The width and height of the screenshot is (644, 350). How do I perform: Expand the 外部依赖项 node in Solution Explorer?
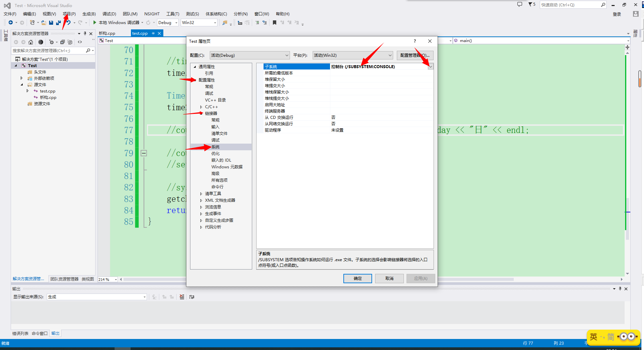(22, 78)
